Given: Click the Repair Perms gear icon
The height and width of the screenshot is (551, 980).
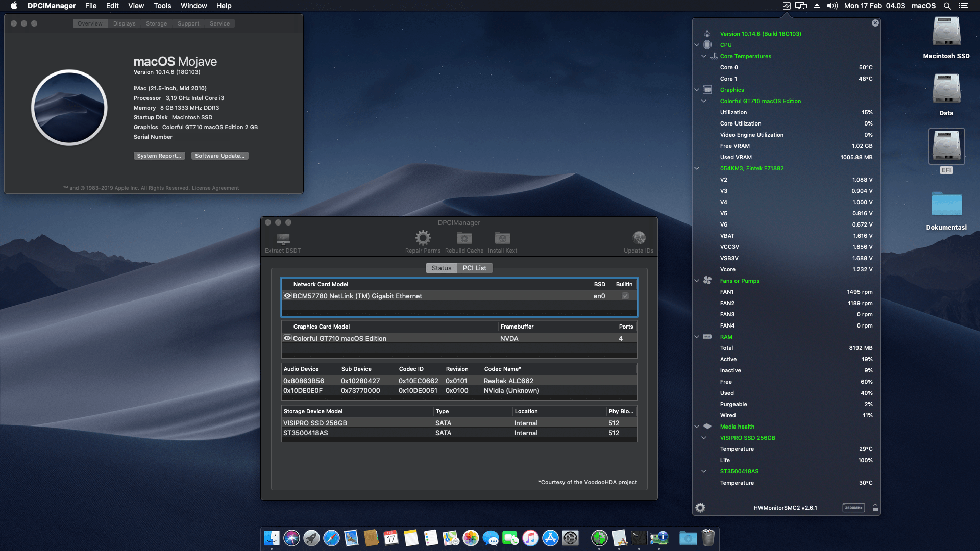Looking at the screenshot, I should click(x=423, y=238).
